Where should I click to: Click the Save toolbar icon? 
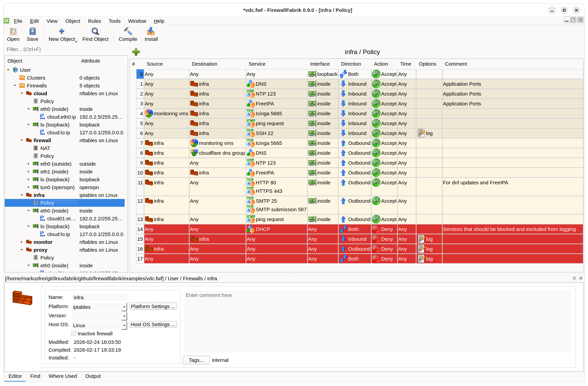(x=33, y=32)
